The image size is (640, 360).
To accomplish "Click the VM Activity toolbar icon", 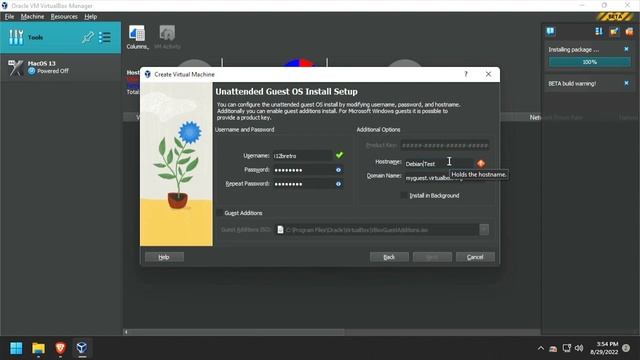I will point(167,37).
